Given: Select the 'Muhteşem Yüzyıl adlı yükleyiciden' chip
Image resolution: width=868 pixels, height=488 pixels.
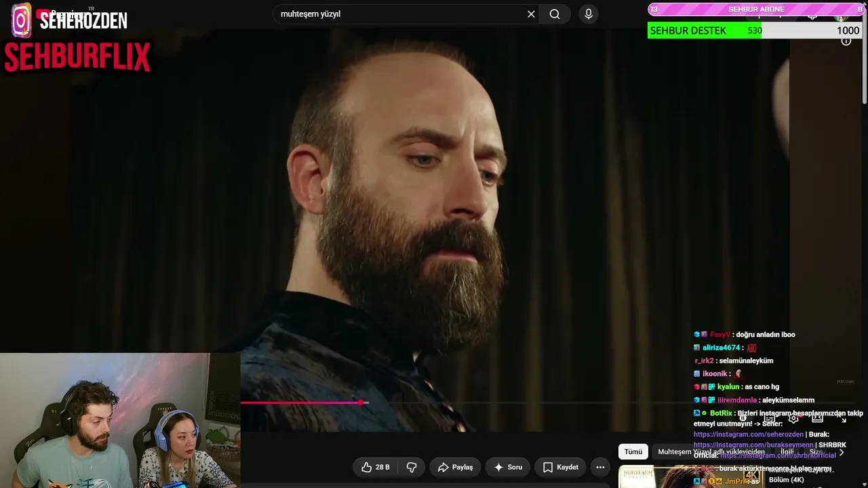Looking at the screenshot, I should click(x=711, y=452).
